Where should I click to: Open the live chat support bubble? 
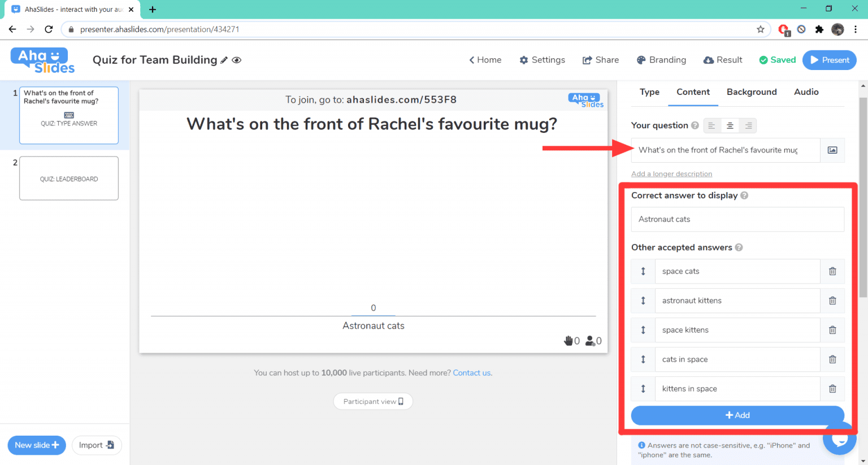click(839, 438)
